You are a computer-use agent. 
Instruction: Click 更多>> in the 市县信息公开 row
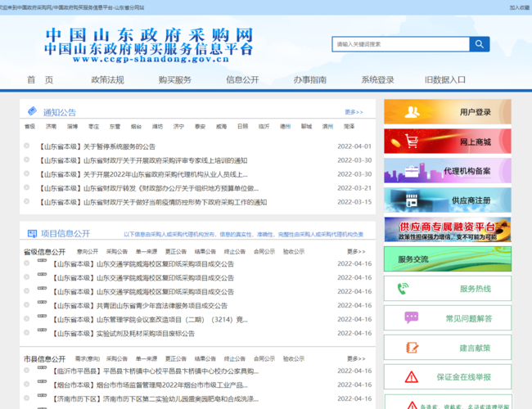click(356, 358)
